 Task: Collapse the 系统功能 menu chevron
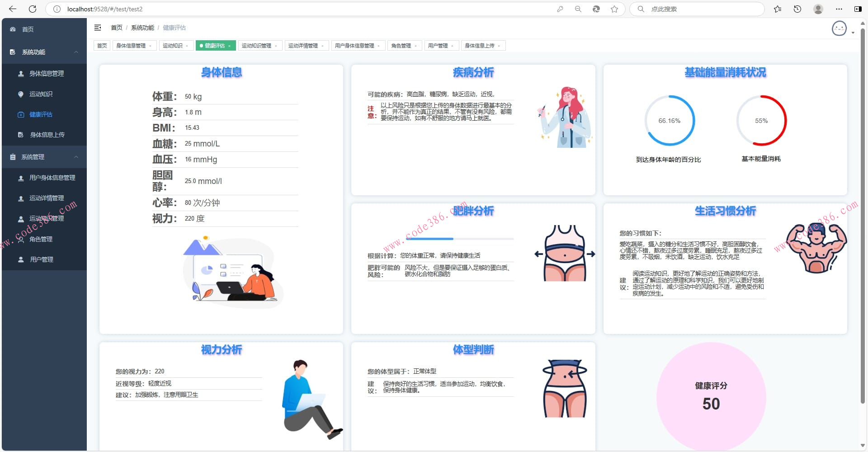click(76, 52)
